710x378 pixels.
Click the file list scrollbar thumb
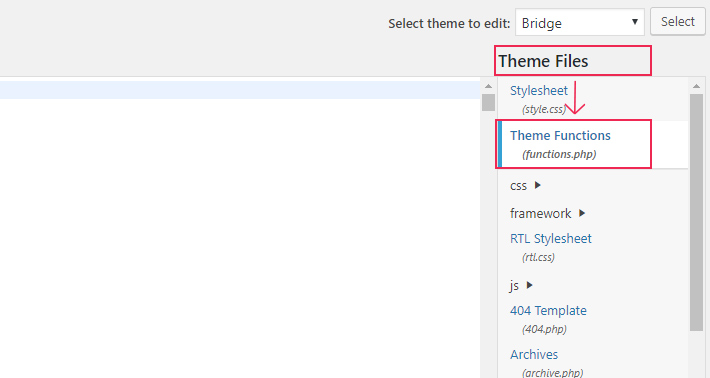click(696, 212)
